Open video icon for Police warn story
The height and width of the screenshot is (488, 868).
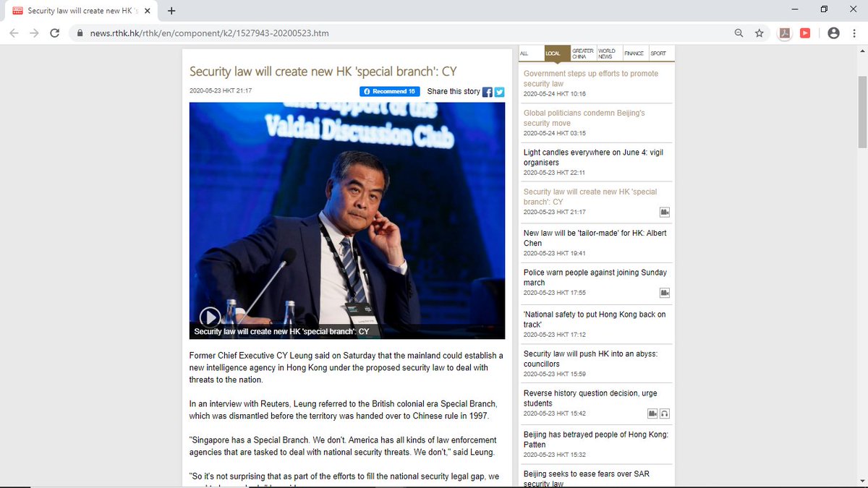point(664,293)
